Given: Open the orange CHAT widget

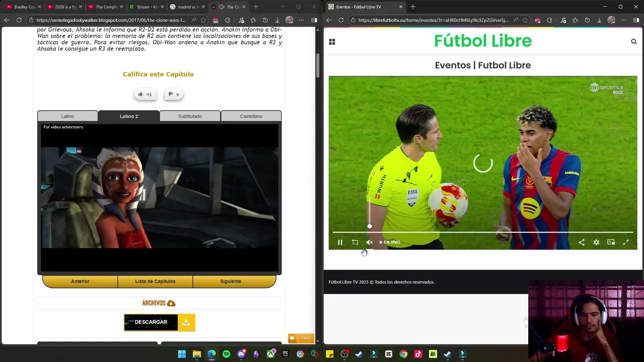Looking at the screenshot, I should [x=301, y=338].
